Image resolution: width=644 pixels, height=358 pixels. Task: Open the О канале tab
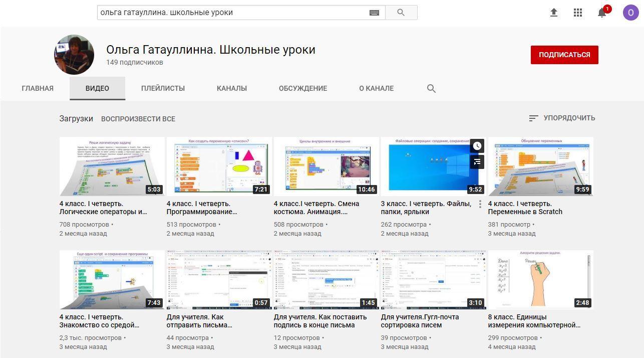click(x=376, y=88)
